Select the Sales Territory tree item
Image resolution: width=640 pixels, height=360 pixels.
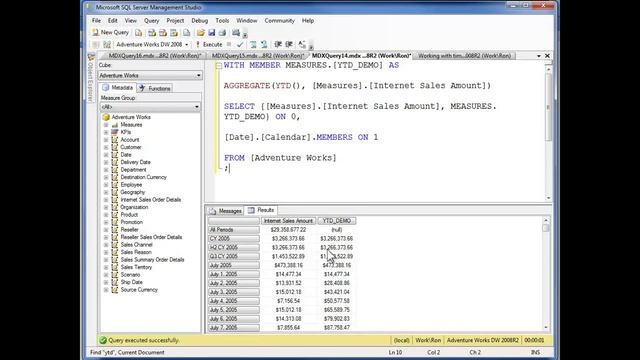136,267
